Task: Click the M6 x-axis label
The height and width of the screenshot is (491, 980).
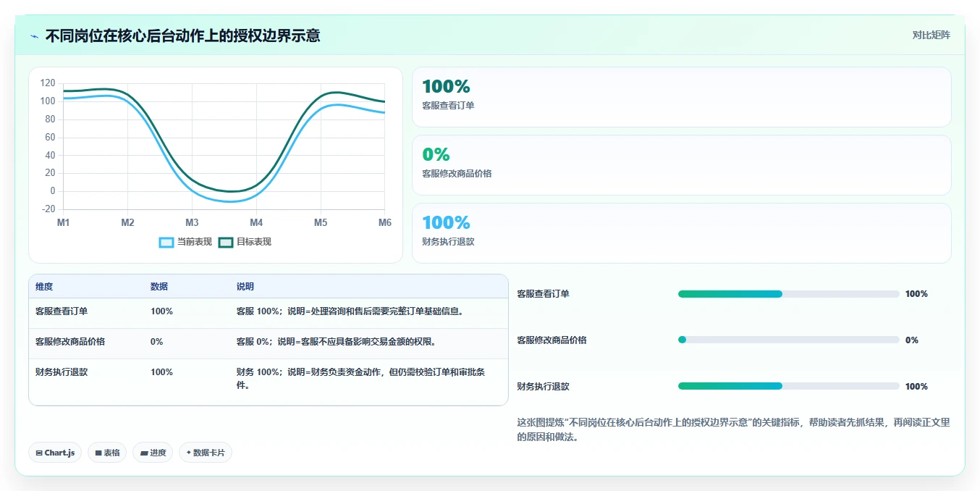Action: coord(384,222)
